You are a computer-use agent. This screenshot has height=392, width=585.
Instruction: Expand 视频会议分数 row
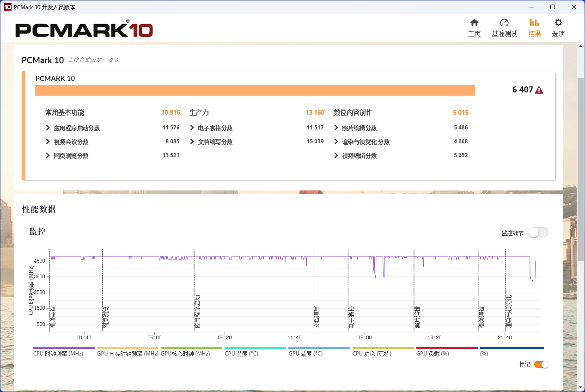pyautogui.click(x=48, y=142)
